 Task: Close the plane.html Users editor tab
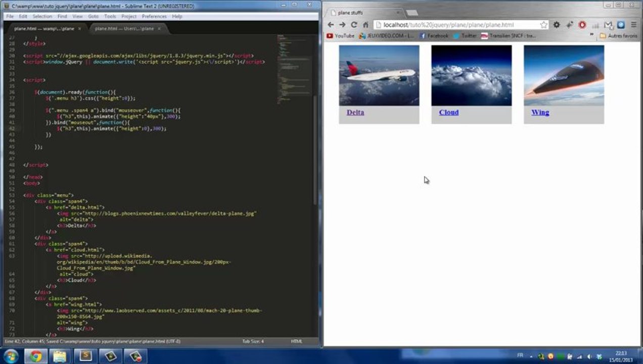coord(159,29)
